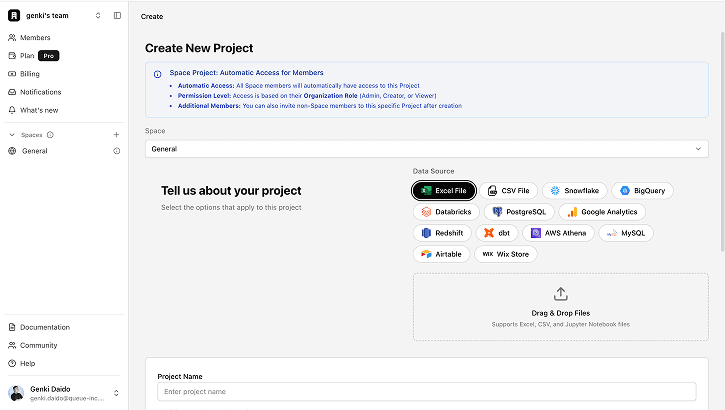Open the Documentation link
725x410 pixels.
(45, 327)
